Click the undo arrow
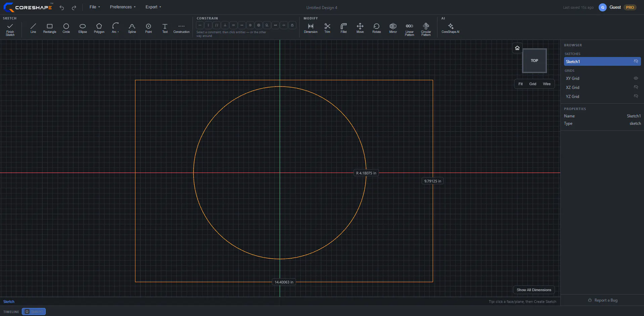Screen dimensions: 644x316 tap(62, 7)
